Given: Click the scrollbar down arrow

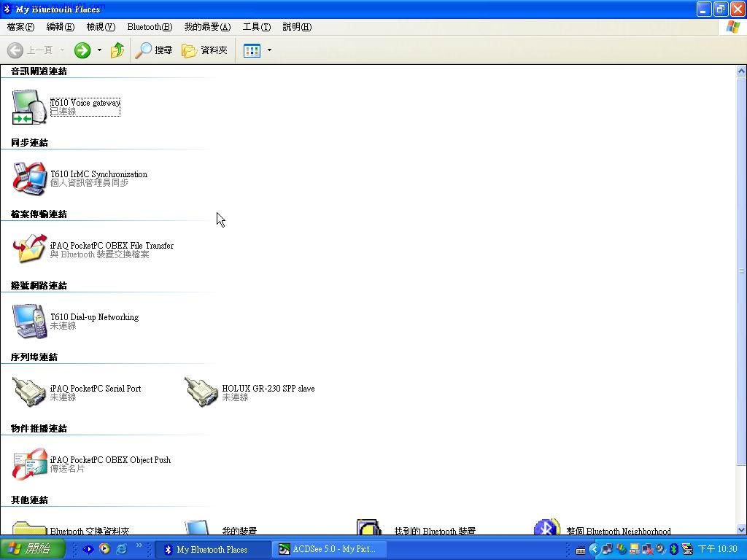Looking at the screenshot, I should click(741, 529).
